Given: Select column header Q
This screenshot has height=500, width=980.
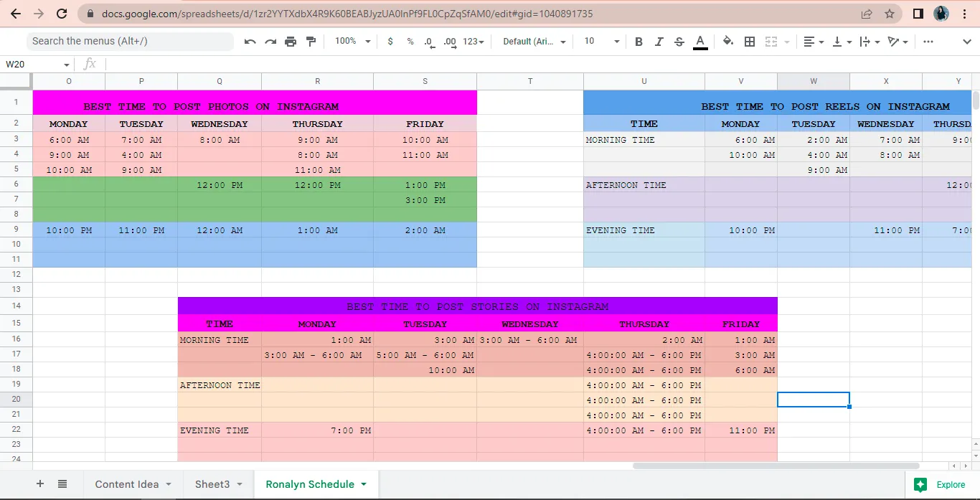Looking at the screenshot, I should point(220,81).
